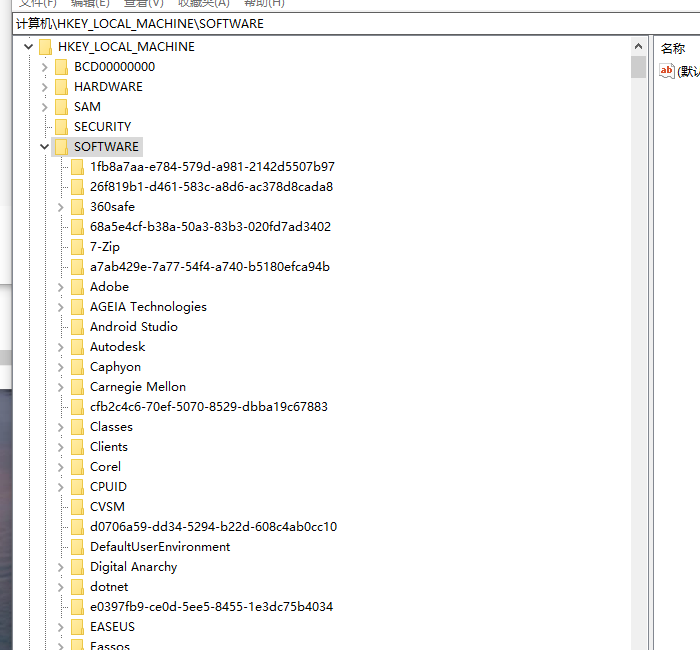This screenshot has height=650, width=700.
Task: Select the Android Studio key
Action: pyautogui.click(x=134, y=327)
